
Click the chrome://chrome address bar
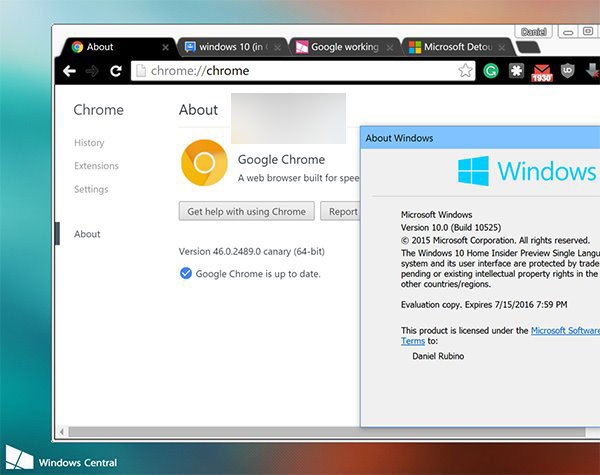300,71
